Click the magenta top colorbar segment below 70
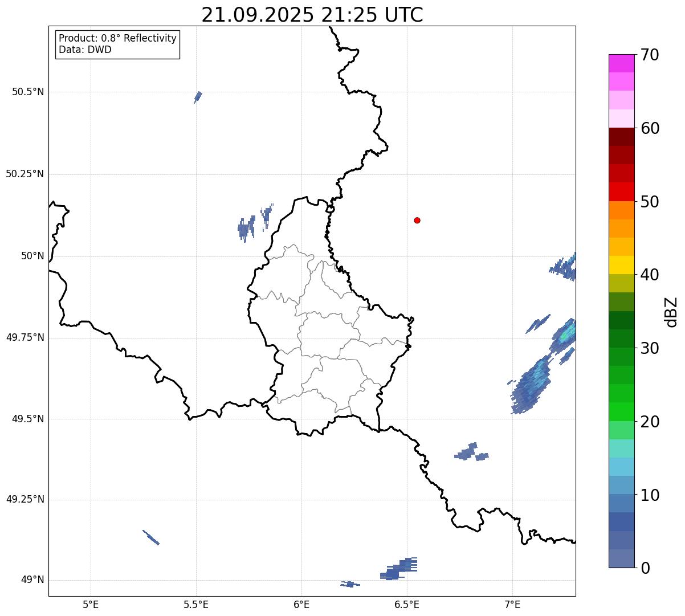The height and width of the screenshot is (616, 685). tap(621, 63)
